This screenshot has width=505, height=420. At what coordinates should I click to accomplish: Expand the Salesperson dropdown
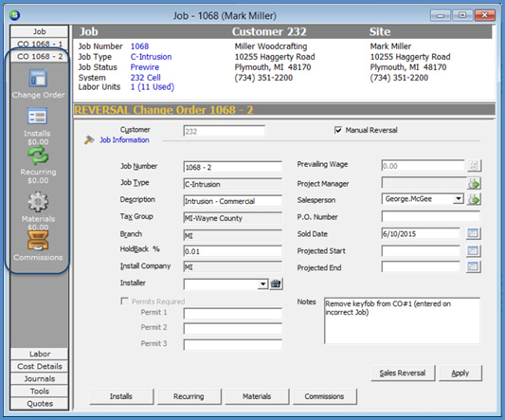458,198
